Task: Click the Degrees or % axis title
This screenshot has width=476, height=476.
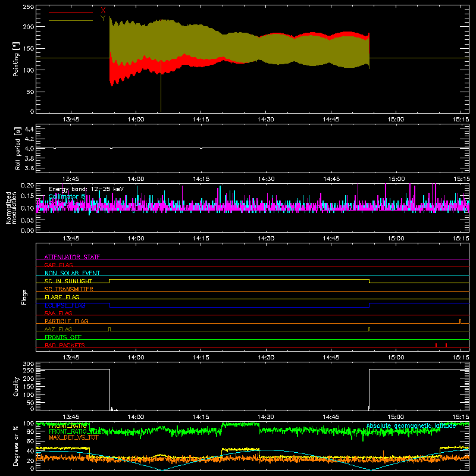Action: point(16,446)
